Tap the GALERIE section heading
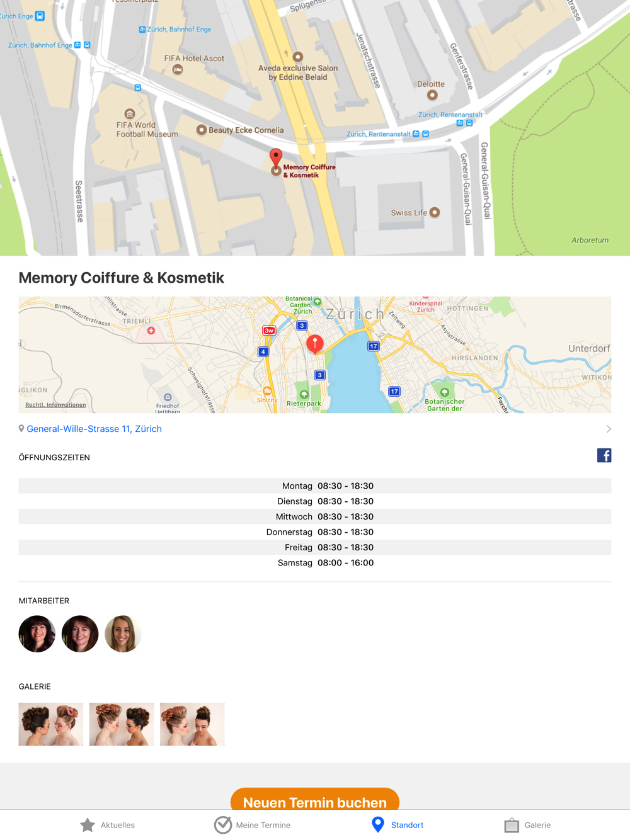The width and height of the screenshot is (630, 840). [x=35, y=686]
